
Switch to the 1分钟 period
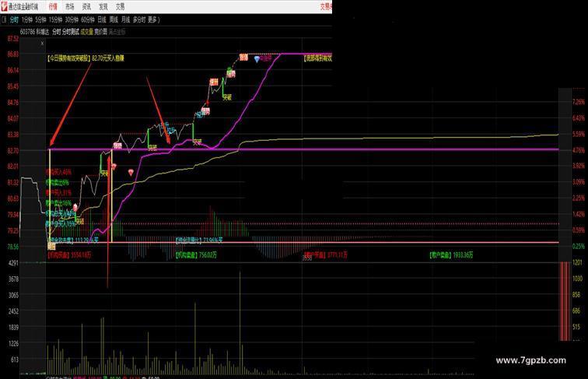(27, 19)
